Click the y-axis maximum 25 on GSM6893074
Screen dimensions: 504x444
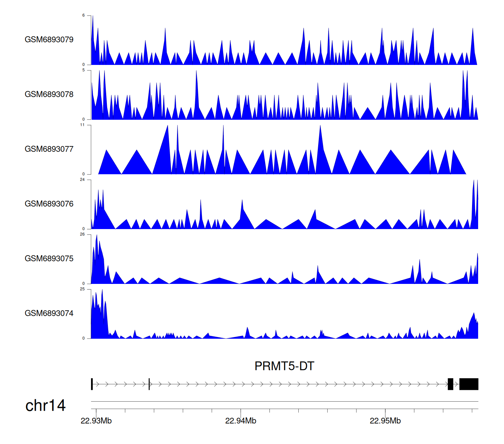coord(82,289)
